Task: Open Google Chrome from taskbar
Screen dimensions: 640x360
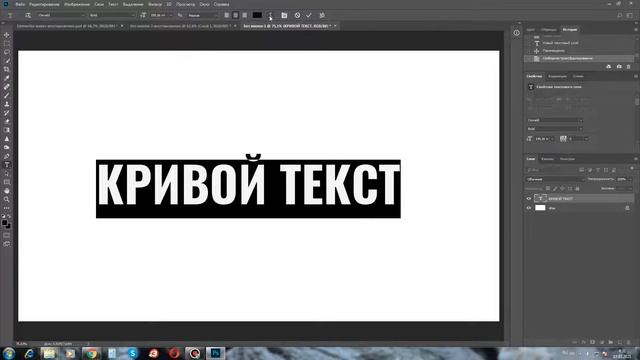Action: (91, 353)
